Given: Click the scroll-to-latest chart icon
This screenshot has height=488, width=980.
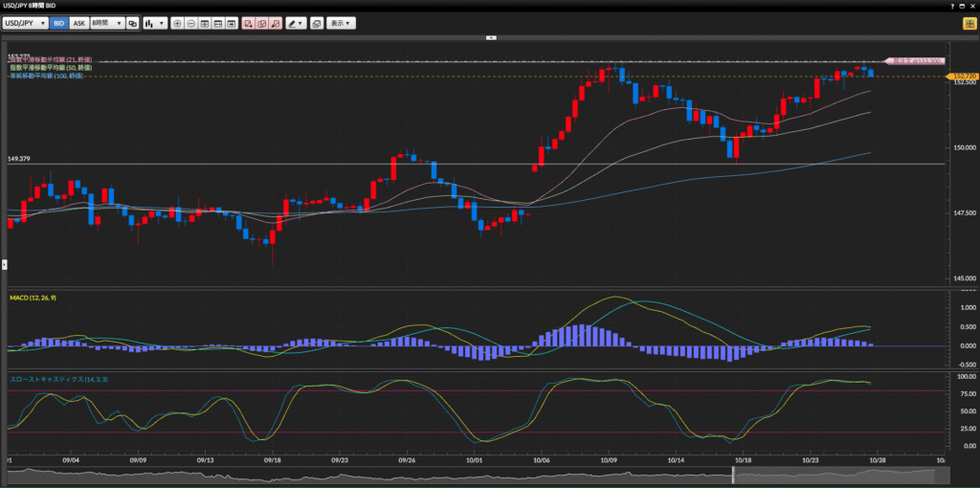Looking at the screenshot, I should coord(232,22).
